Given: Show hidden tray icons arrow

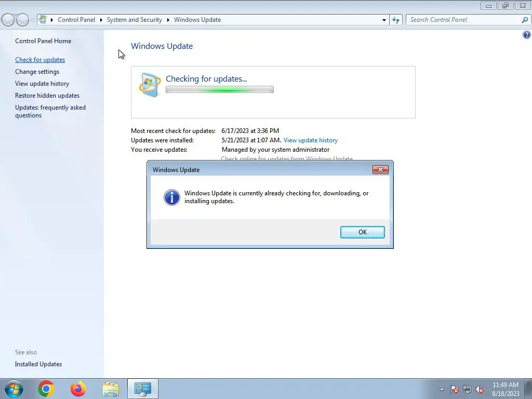Looking at the screenshot, I should point(442,389).
